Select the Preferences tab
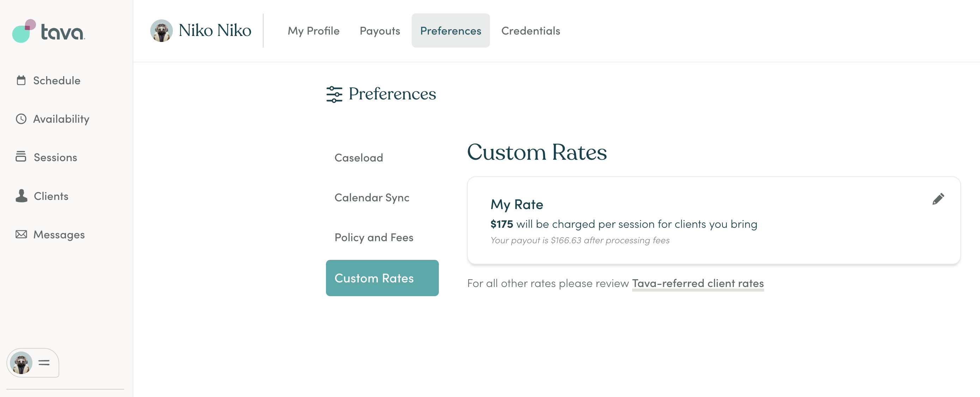This screenshot has height=397, width=980. [450, 30]
